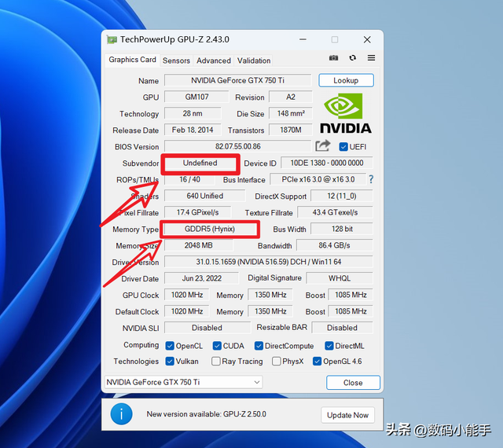Click the Update Now button
This screenshot has width=503, height=448.
click(x=347, y=415)
